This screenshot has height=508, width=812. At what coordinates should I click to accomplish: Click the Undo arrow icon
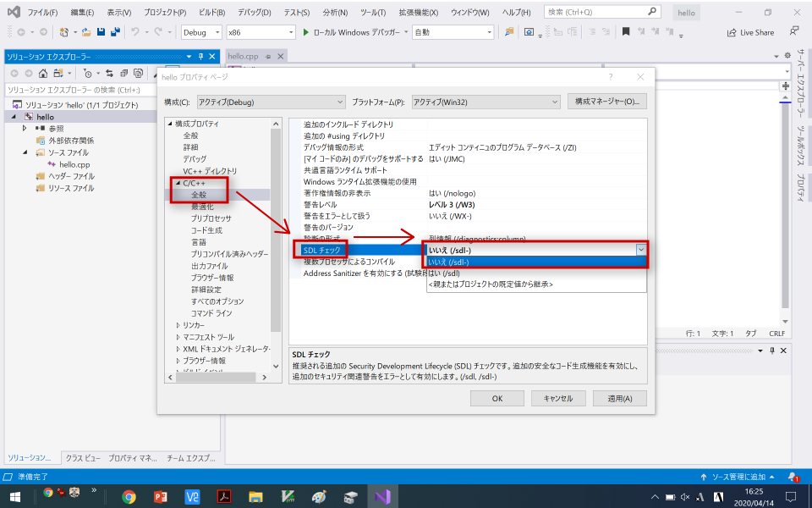[135, 32]
